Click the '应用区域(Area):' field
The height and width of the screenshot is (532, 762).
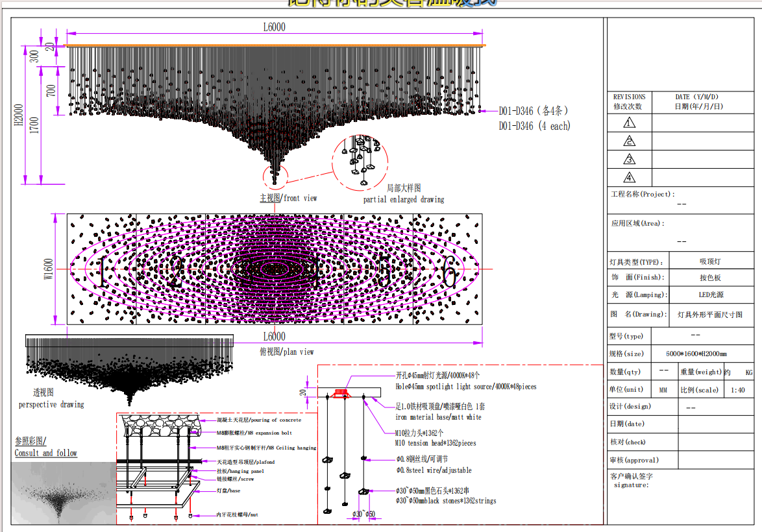point(680,232)
